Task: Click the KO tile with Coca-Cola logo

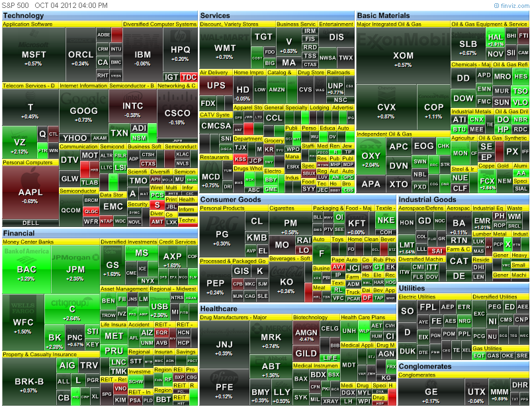Action: click(287, 283)
